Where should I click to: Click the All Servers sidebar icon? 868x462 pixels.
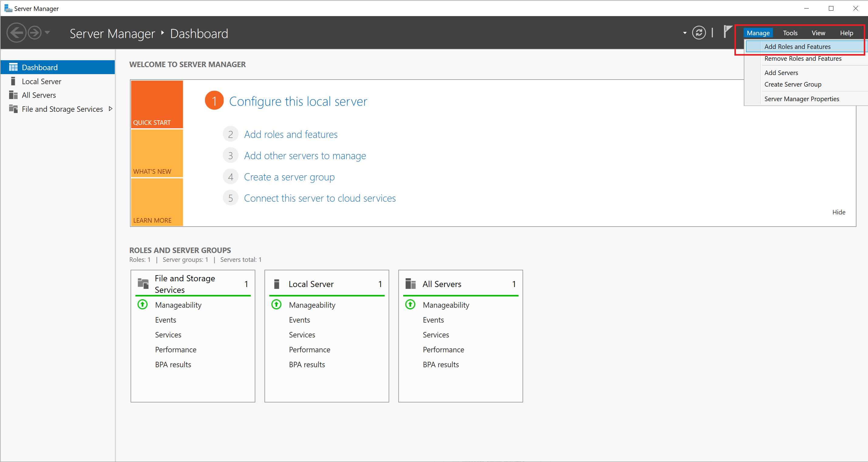[x=13, y=95]
